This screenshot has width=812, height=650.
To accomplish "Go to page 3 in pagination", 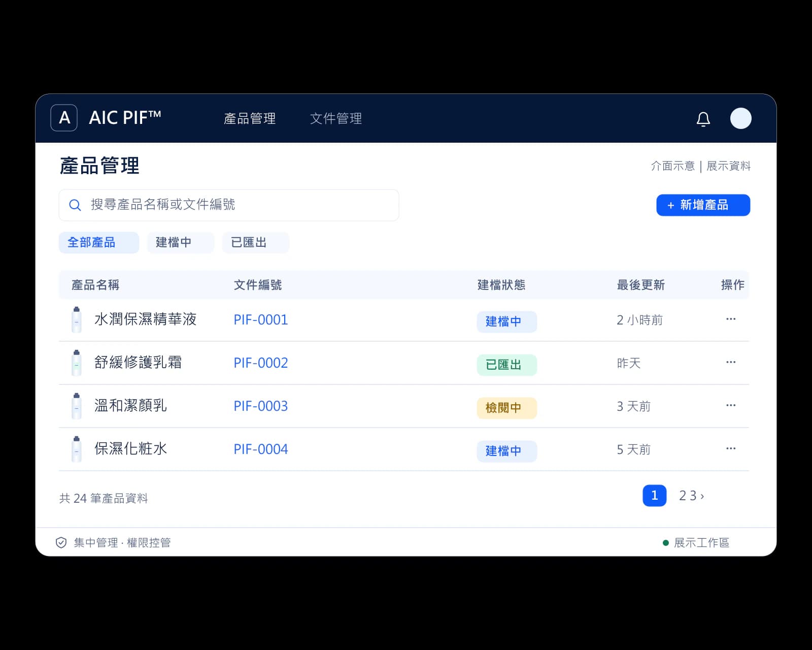I will (693, 496).
